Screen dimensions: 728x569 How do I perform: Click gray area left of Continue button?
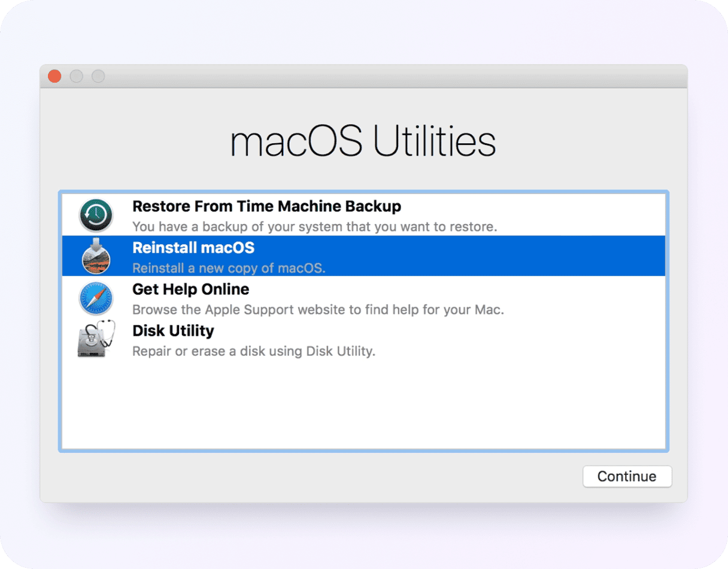pos(359,477)
